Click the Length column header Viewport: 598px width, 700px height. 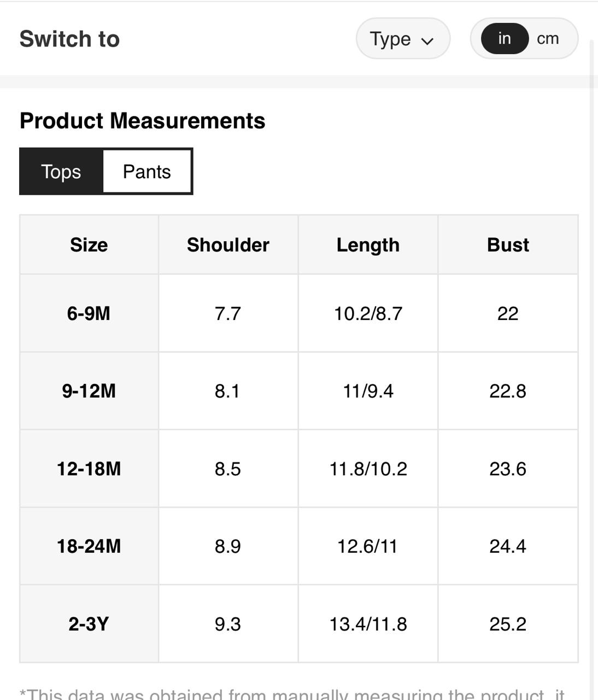coord(368,245)
